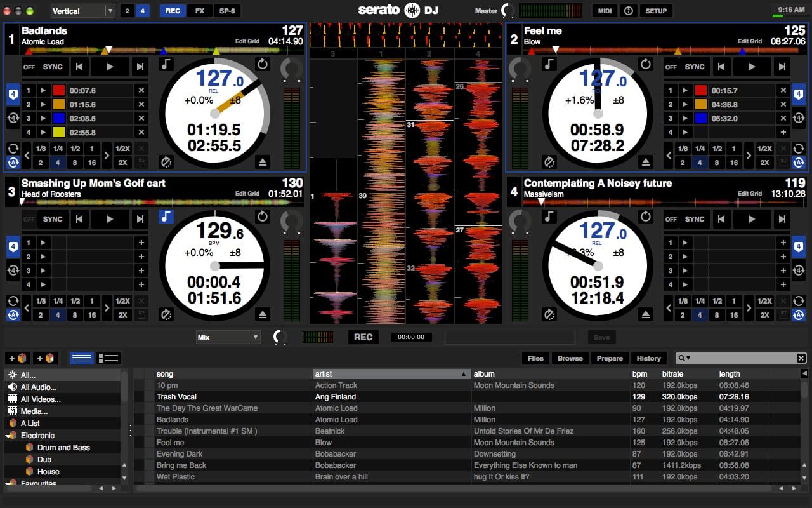812x508 pixels.
Task: Click the red hot cue 1 swatch
Action: point(58,90)
